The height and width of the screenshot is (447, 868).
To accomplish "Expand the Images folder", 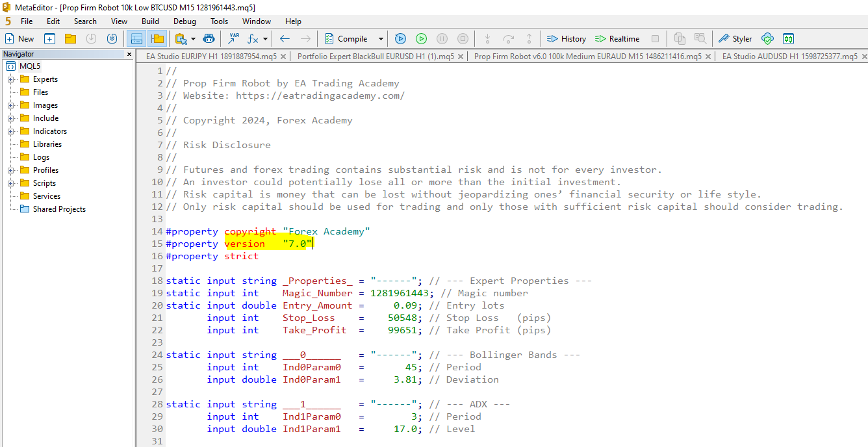I will pyautogui.click(x=11, y=105).
